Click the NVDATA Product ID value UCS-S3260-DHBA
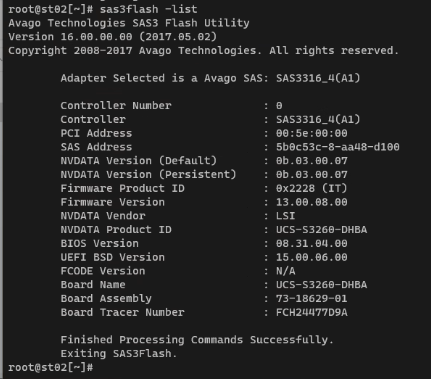Screen dimensions: 431x379 point(321,230)
